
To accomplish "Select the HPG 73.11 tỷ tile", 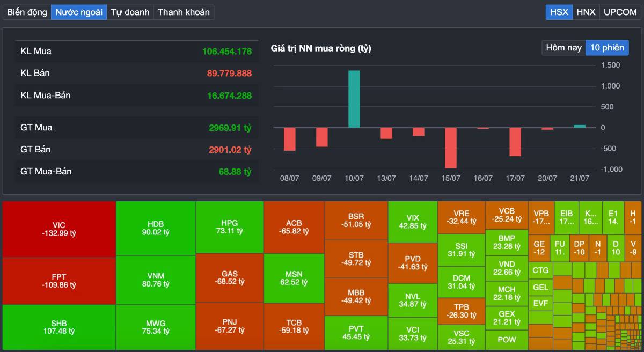I will 230,227.
